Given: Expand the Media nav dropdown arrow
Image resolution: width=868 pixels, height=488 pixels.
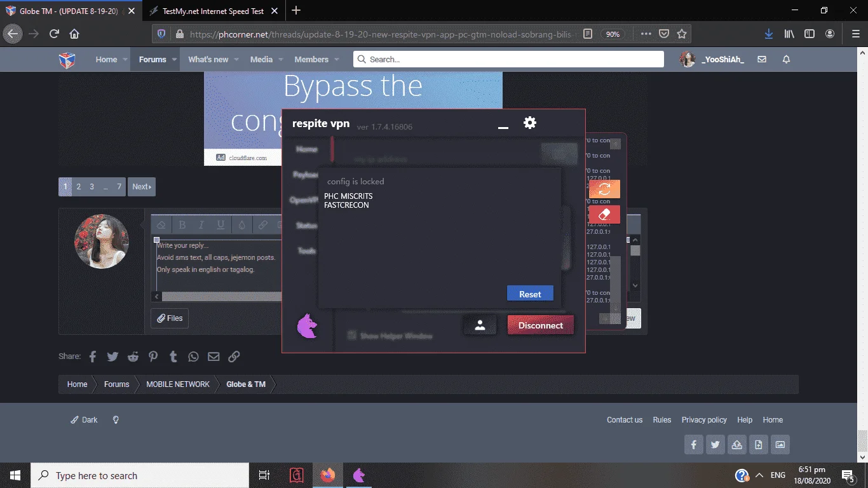Looking at the screenshot, I should click(x=280, y=60).
